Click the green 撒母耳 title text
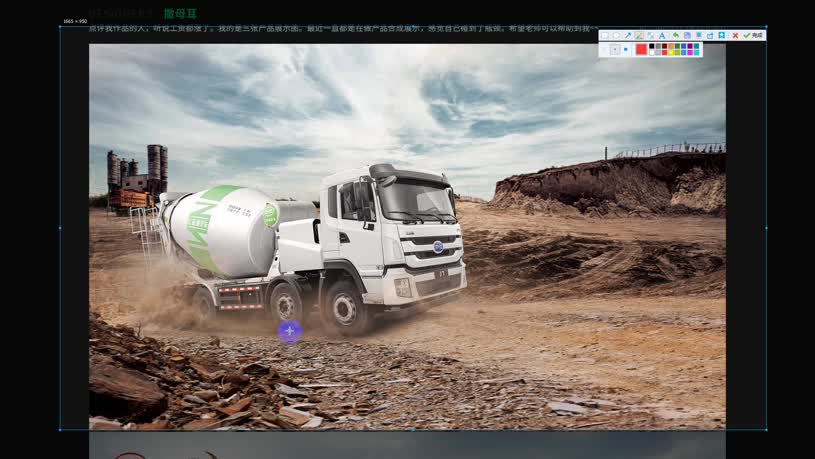The width and height of the screenshot is (815, 459). tap(180, 14)
